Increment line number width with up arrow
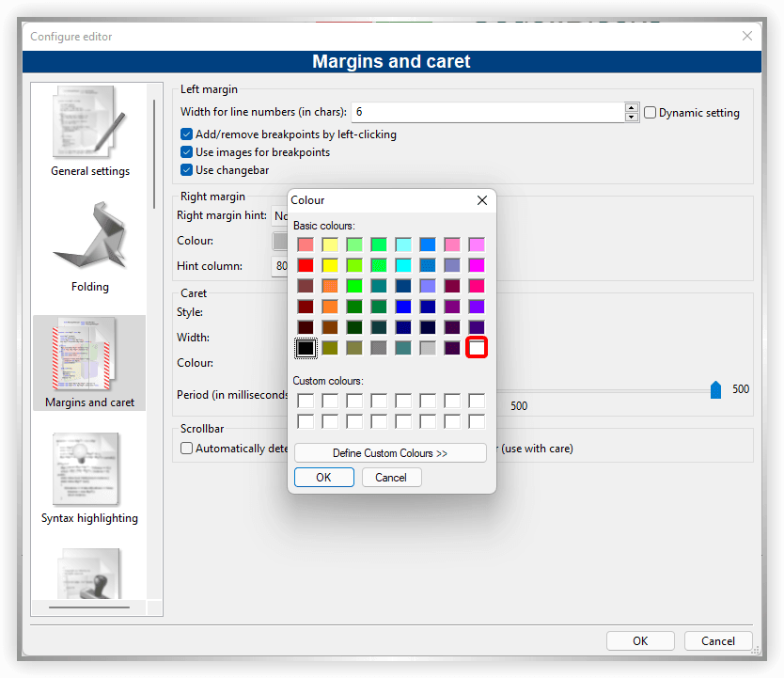This screenshot has width=784, height=678. (631, 106)
